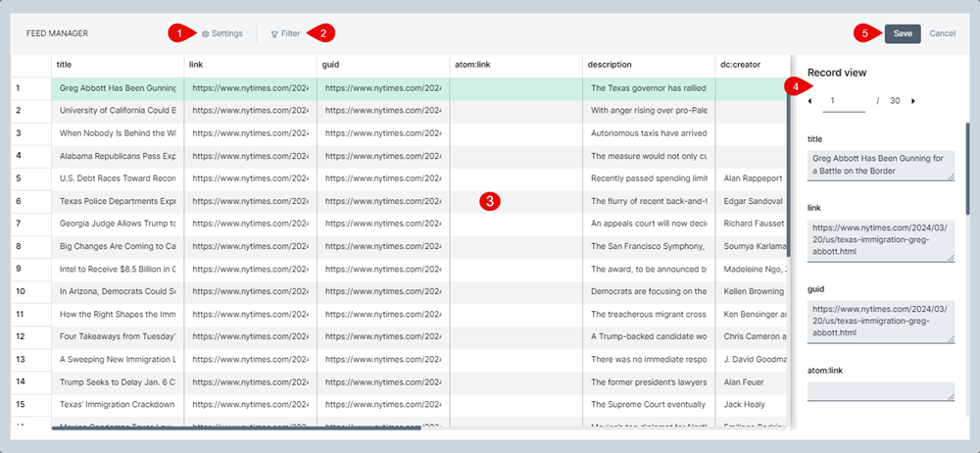Image resolution: width=980 pixels, height=453 pixels.
Task: Select Edgar Sandoval creator cell
Action: pos(752,201)
